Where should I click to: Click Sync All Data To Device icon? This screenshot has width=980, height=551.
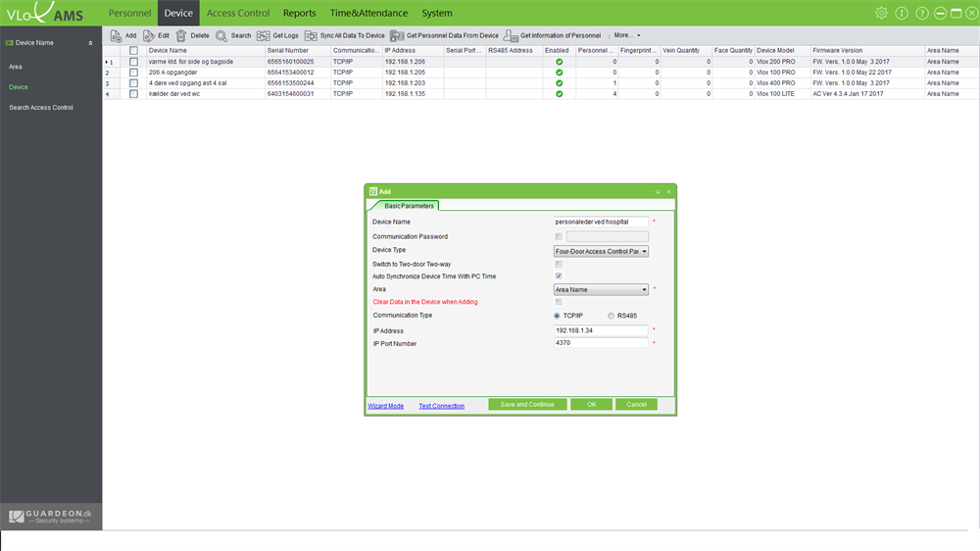coord(312,35)
